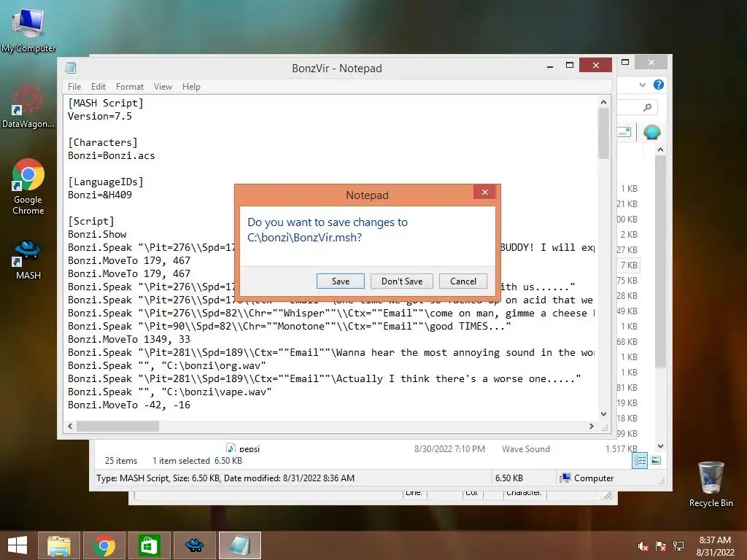Screen dimensions: 747x560
Task: Click Notepad scroll up arrow
Action: (603, 102)
